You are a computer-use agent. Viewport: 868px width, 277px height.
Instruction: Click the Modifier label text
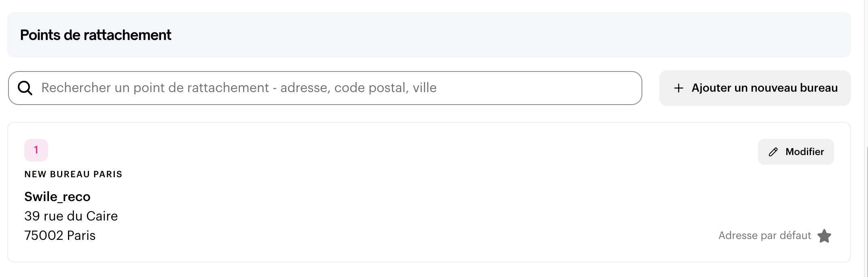[x=804, y=152]
